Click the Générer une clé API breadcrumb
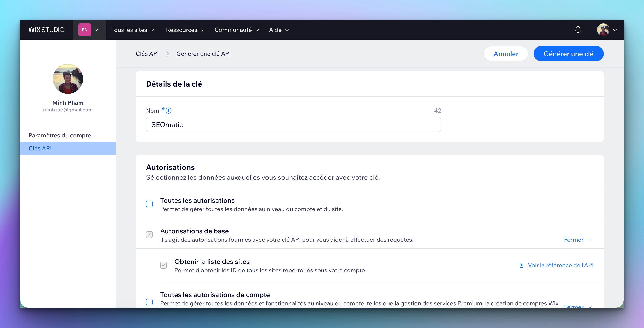The image size is (644, 328). pyautogui.click(x=204, y=54)
